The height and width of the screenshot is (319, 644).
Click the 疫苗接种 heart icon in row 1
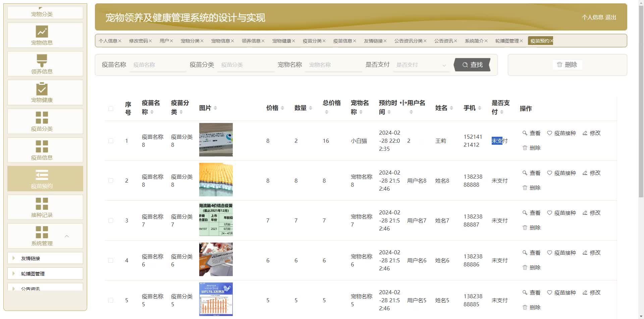(x=549, y=133)
